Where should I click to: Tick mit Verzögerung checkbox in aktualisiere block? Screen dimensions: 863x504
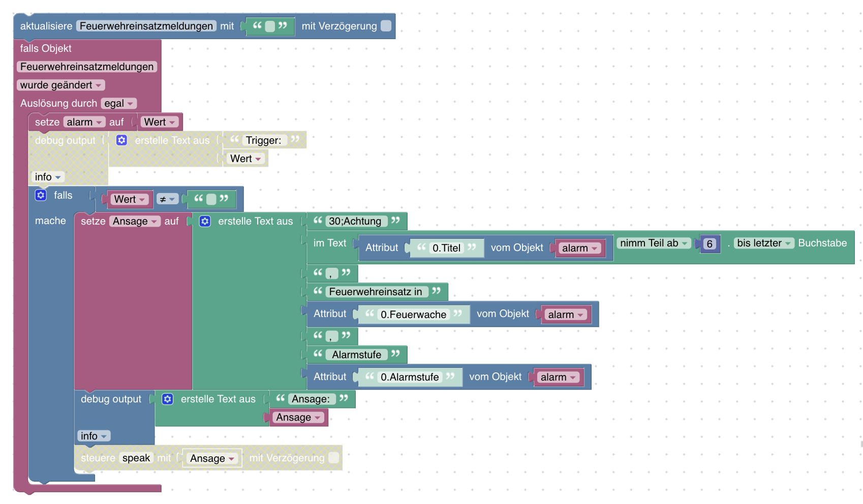[386, 26]
